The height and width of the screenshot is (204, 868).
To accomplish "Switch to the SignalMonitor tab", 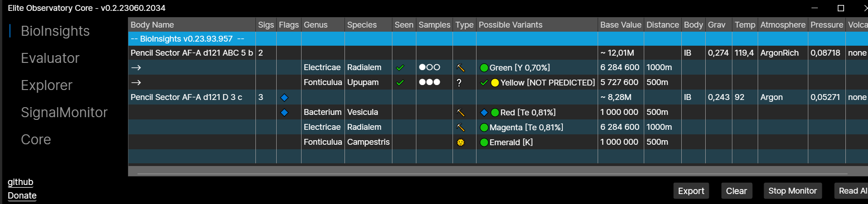I will [x=64, y=112].
